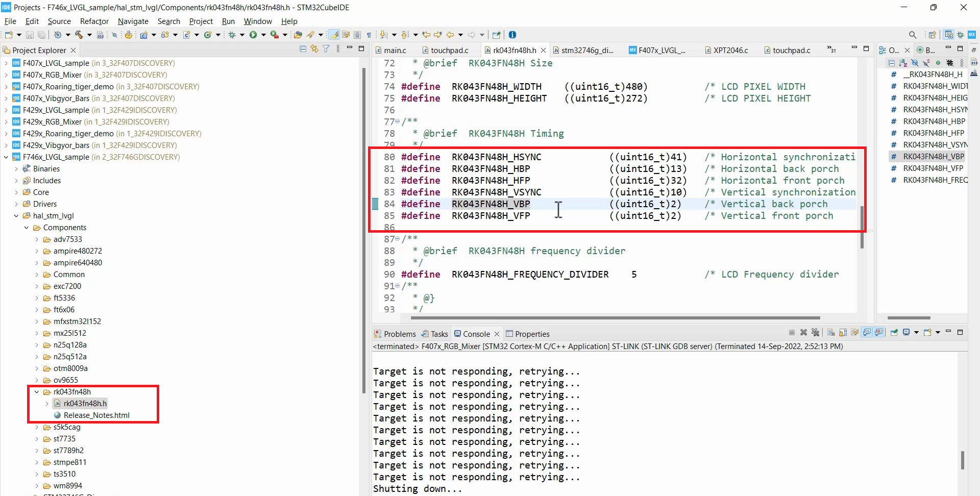The width and height of the screenshot is (980, 496).
Task: Open the Open Perspective icon
Action: [x=933, y=35]
